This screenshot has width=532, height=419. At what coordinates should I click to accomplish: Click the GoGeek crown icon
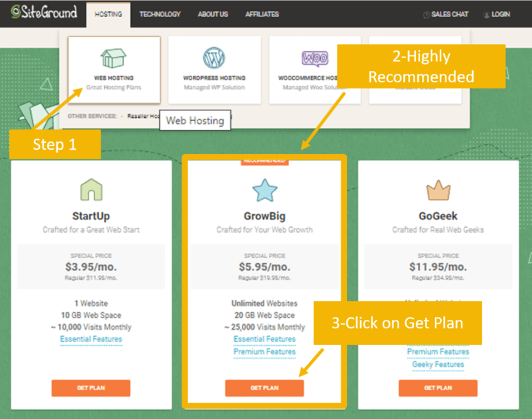tap(438, 191)
